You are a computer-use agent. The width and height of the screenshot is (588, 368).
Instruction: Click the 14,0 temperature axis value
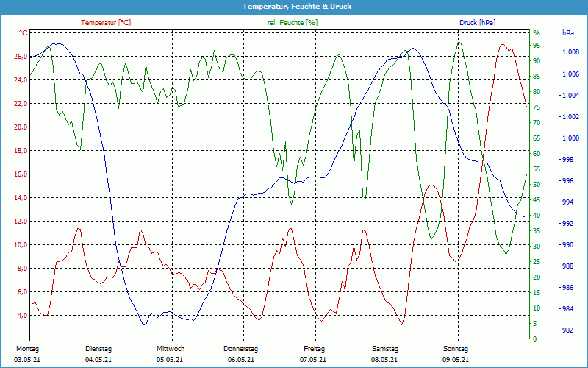[x=21, y=197]
